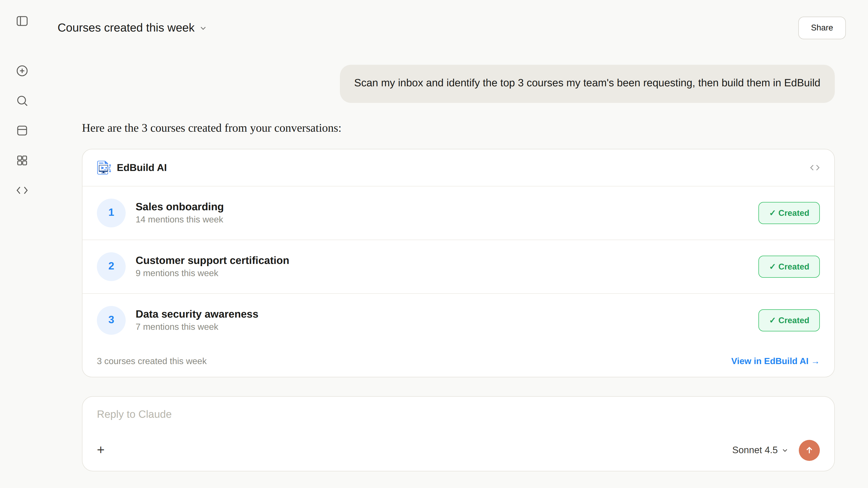Click the number 3 circle badge

click(x=111, y=320)
